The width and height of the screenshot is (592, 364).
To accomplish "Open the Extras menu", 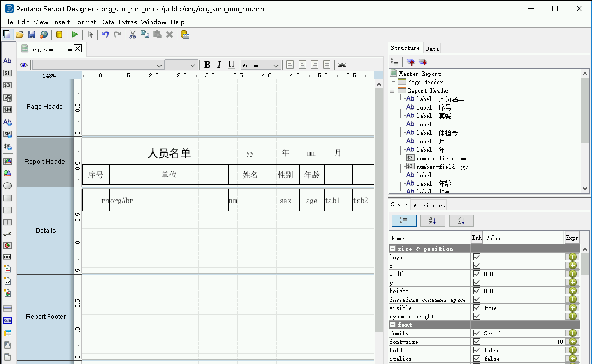I will [128, 22].
